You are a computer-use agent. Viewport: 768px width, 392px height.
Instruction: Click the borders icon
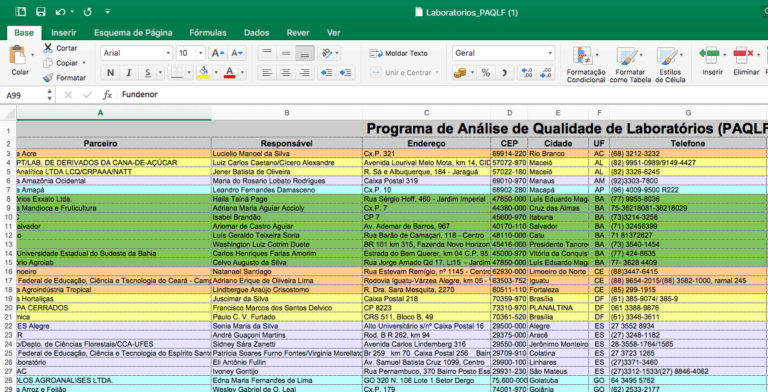tap(176, 73)
